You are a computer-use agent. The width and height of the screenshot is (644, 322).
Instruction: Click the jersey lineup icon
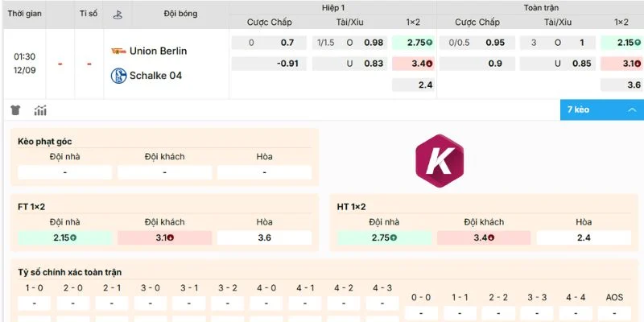tap(15, 110)
